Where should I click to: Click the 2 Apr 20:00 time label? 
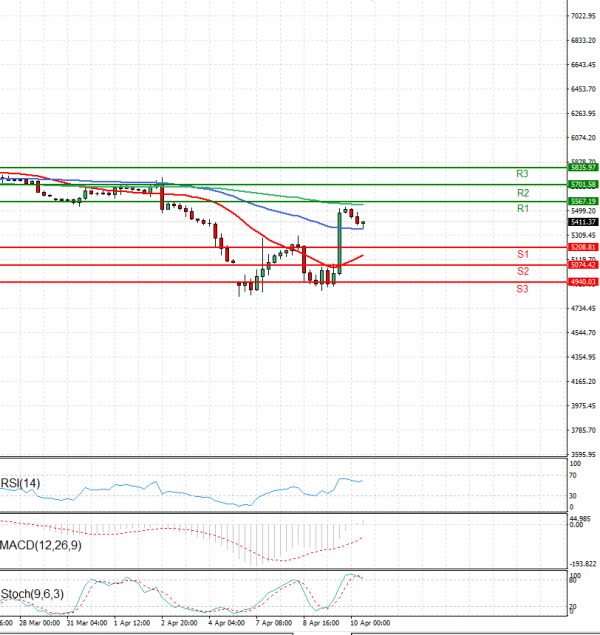[179, 623]
